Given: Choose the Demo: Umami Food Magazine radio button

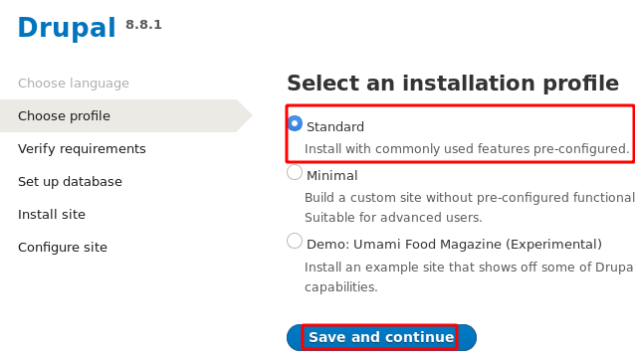Looking at the screenshot, I should click(295, 241).
